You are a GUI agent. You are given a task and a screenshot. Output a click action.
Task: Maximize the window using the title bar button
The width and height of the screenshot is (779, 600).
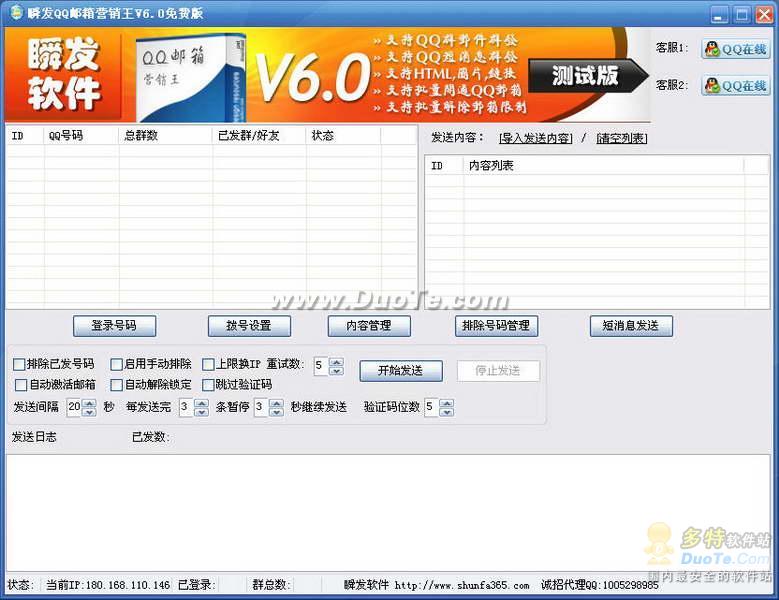click(x=741, y=14)
